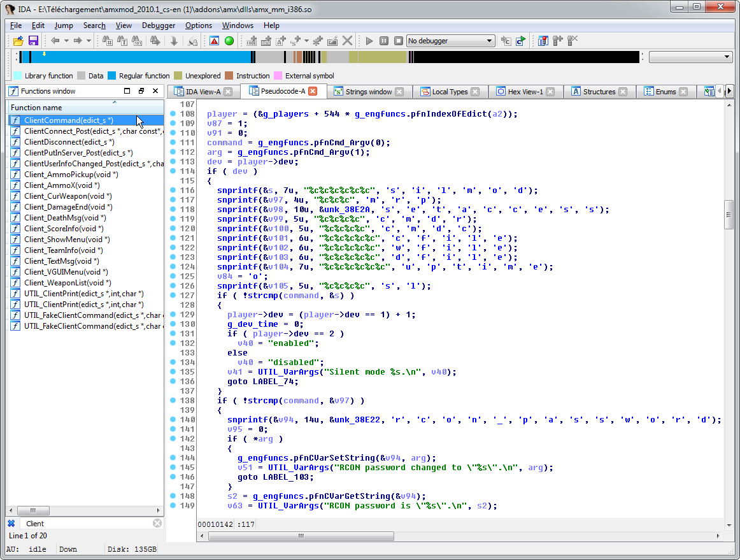The height and width of the screenshot is (560, 740).
Task: Click the red warning triangle toolbar icon
Action: coord(215,41)
